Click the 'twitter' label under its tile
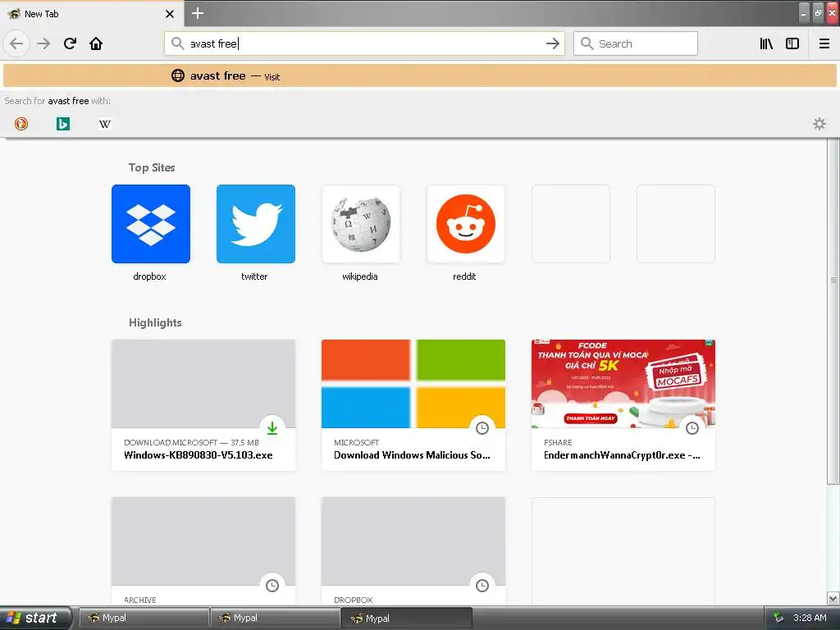 pyautogui.click(x=254, y=276)
